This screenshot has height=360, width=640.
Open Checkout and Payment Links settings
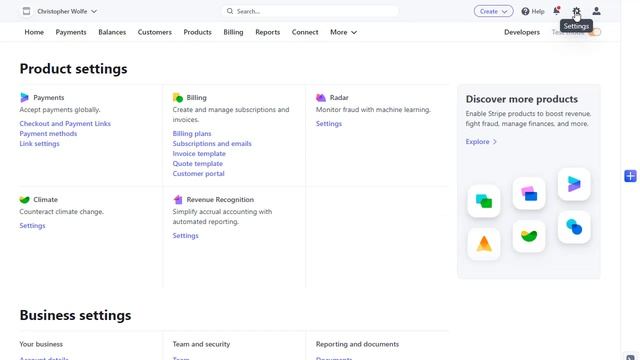coord(65,124)
